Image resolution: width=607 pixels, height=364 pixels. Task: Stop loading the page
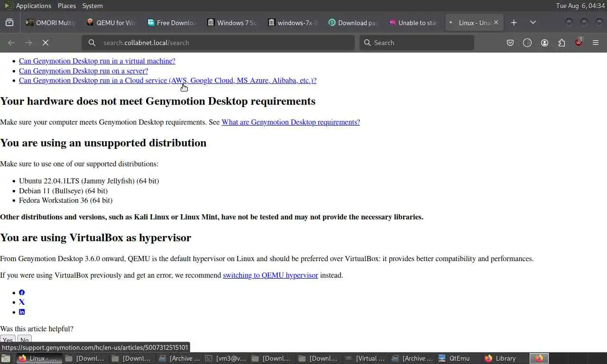46,43
